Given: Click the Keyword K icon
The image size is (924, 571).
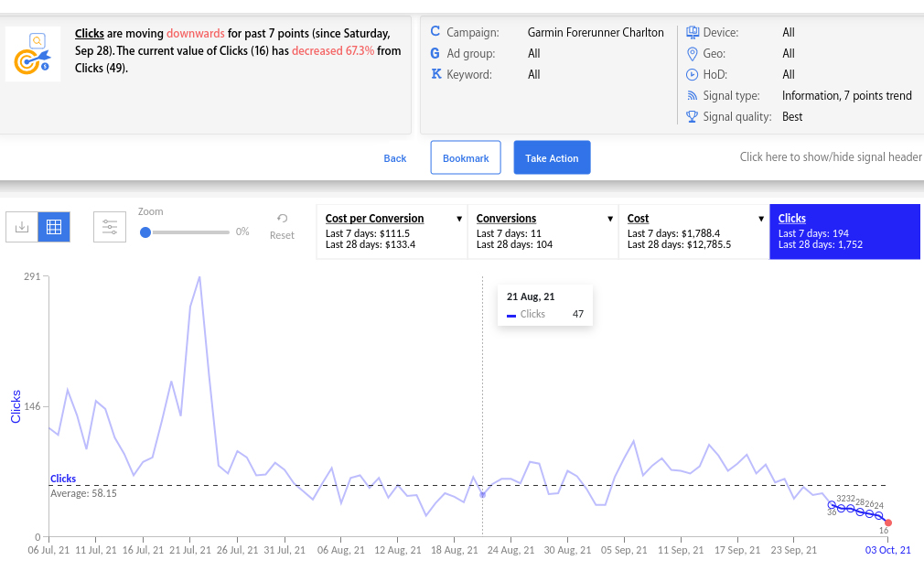Looking at the screenshot, I should 436,73.
